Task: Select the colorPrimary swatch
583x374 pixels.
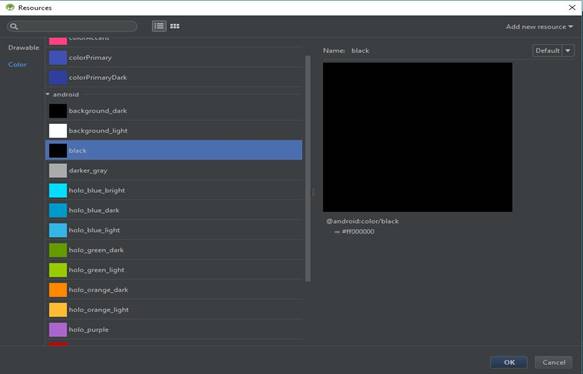Action: tap(58, 58)
